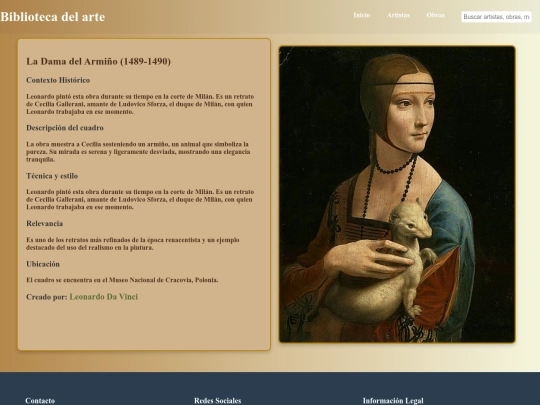Go to the Inicio page
This screenshot has width=540, height=405.
362,15
